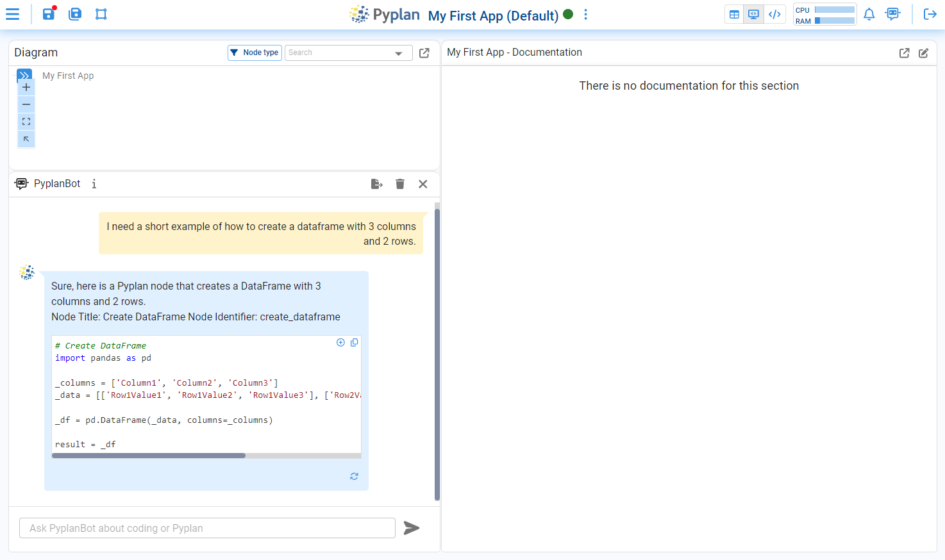
Task: Click the My First App breadcrumb
Action: (x=68, y=76)
